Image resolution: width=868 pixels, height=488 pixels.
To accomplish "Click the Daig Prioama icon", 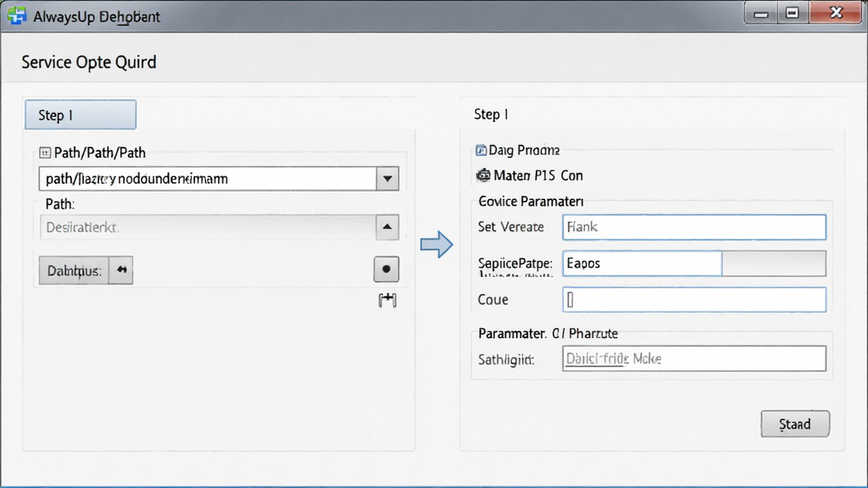I will point(481,151).
